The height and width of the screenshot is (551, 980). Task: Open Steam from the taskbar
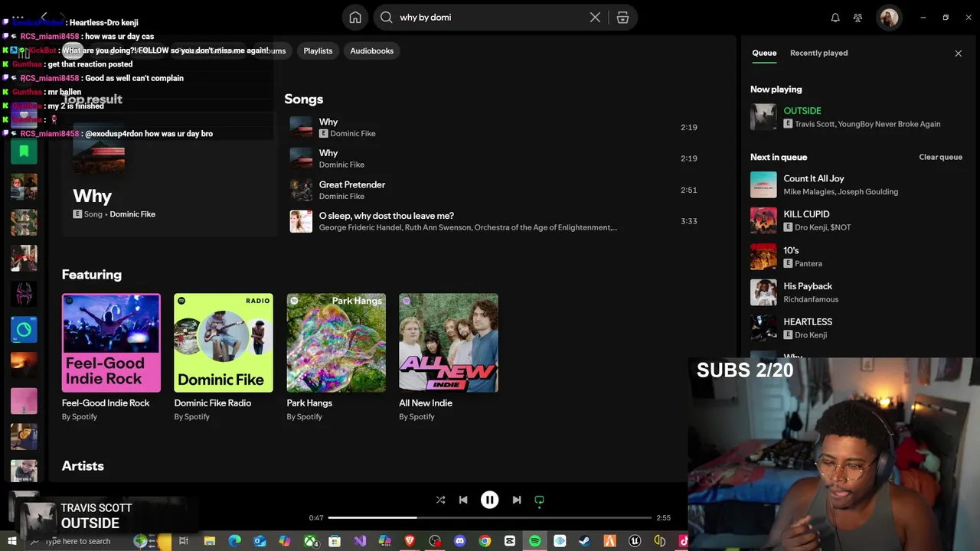click(585, 541)
